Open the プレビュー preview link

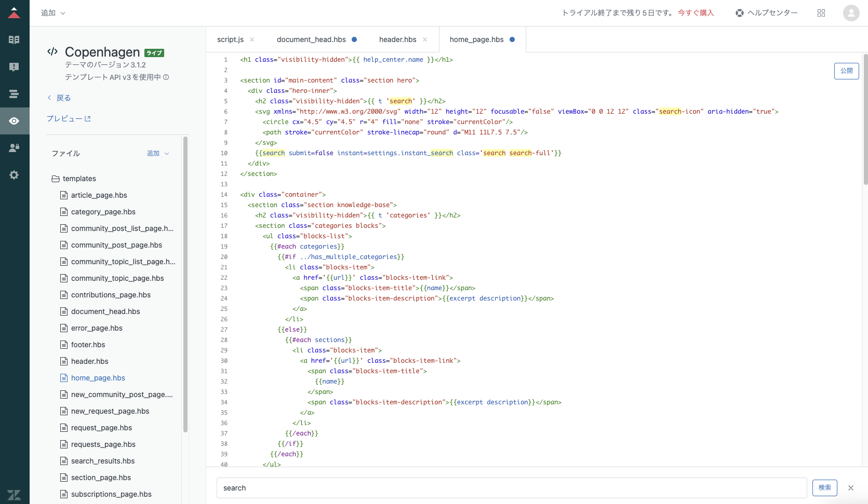click(69, 119)
